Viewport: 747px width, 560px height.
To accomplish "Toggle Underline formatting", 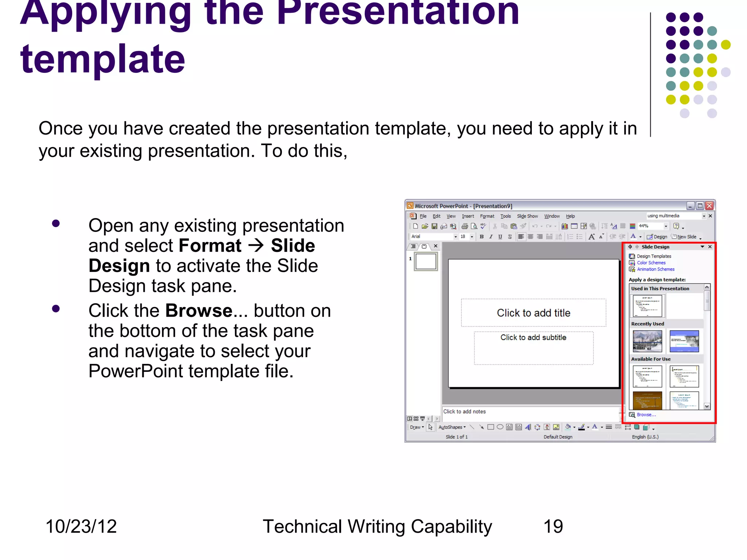I will coord(500,237).
